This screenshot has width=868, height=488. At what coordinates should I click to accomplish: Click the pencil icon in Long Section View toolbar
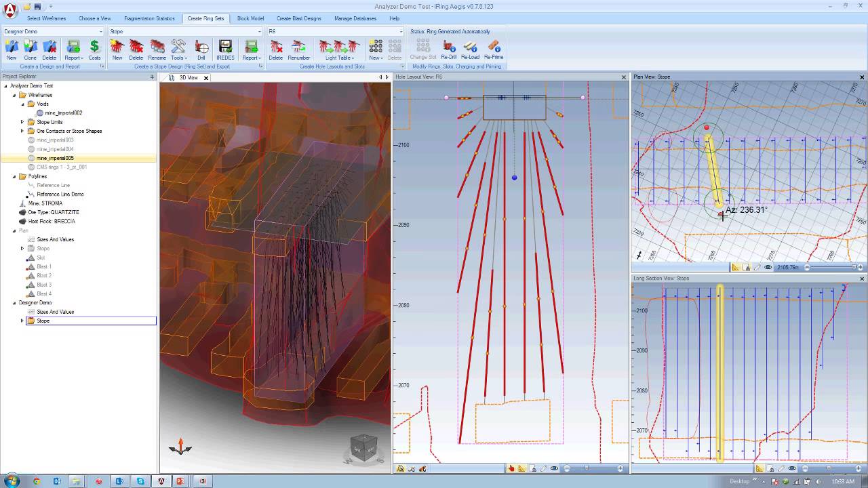coord(781,468)
